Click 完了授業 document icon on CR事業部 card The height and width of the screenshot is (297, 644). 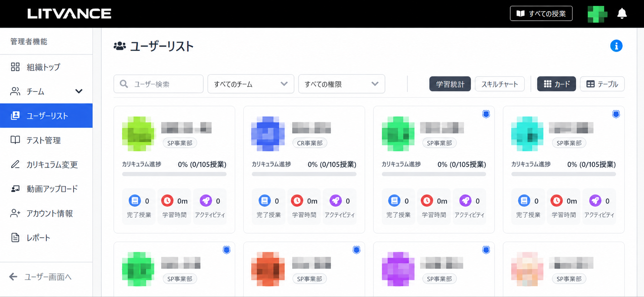[264, 201]
